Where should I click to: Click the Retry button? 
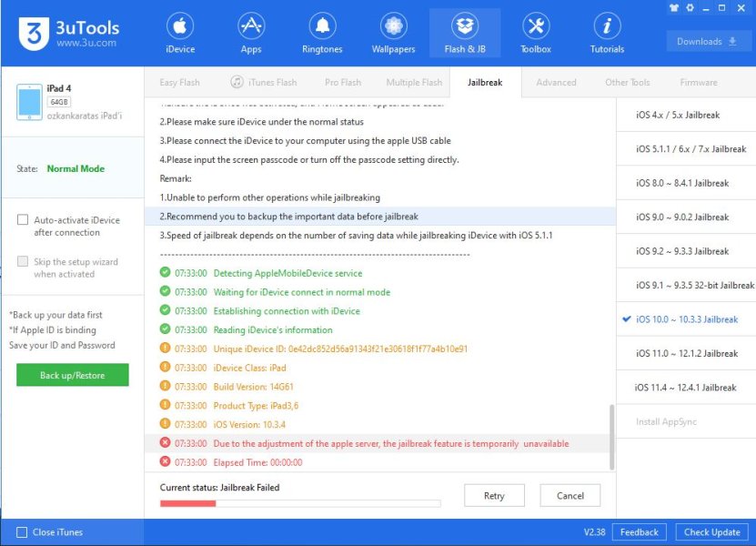pyautogui.click(x=494, y=496)
